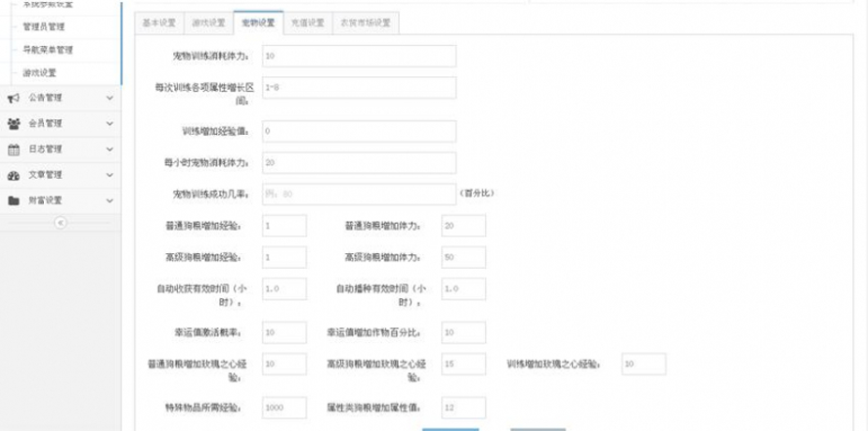Viewport: 868px width, 431px height.
Task: Open 游戏设置 in the sidebar submenu
Action: pos(39,73)
